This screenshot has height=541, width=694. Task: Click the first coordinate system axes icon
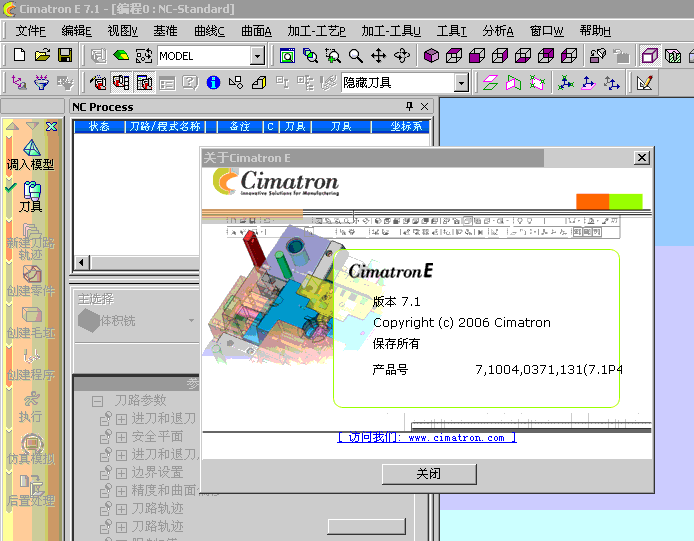click(565, 82)
